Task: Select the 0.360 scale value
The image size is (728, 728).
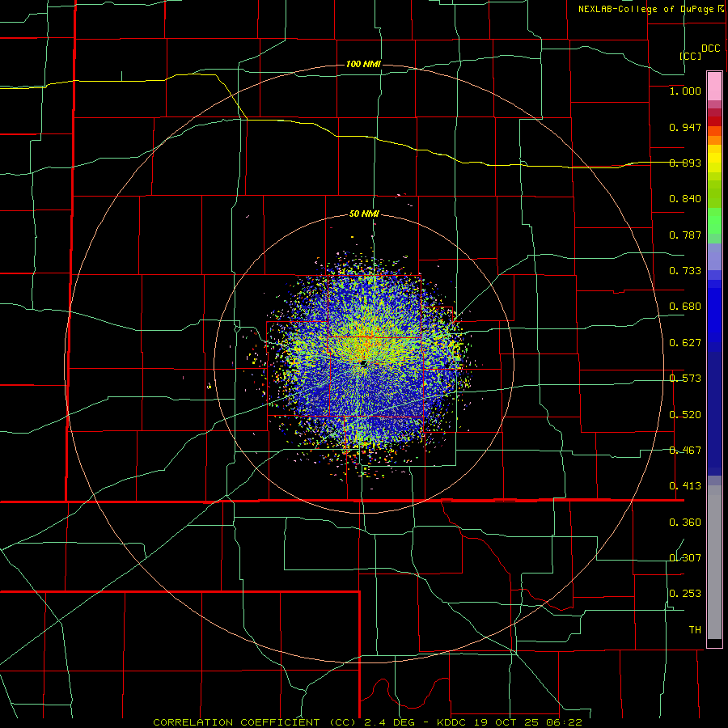Action: [685, 523]
